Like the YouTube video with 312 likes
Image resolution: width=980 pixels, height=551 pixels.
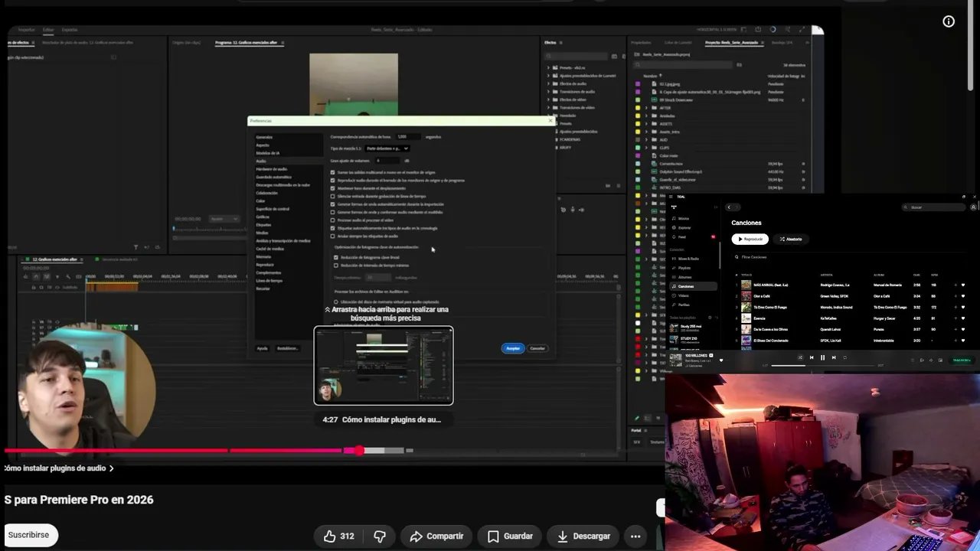[338, 536]
